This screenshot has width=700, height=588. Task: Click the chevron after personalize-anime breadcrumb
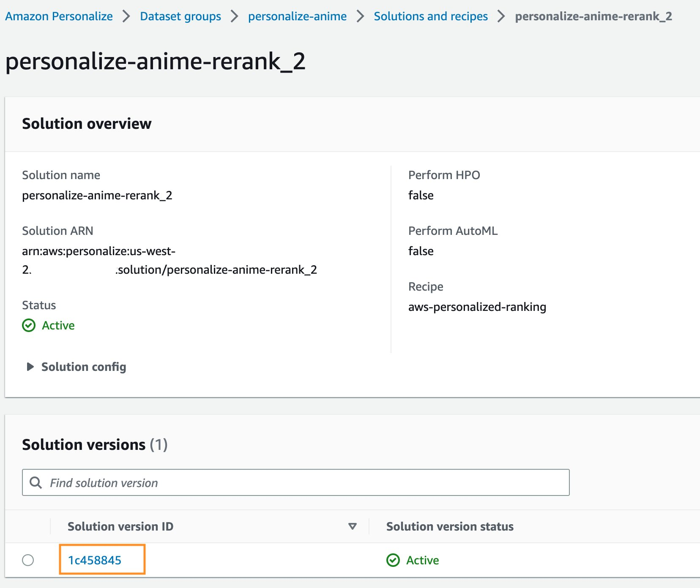(360, 16)
